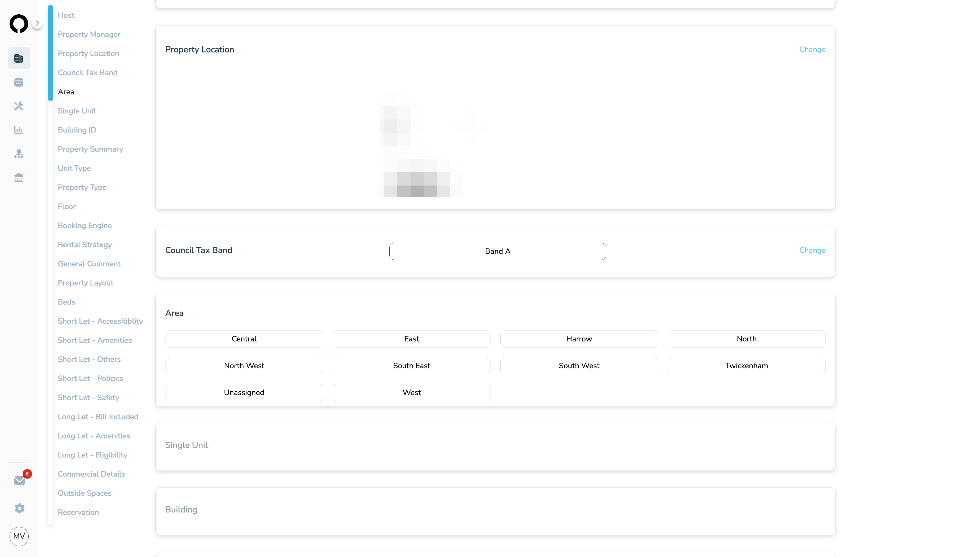The image size is (980, 557).
Task: Jump to Long Let - Bill Included section
Action: pyautogui.click(x=98, y=417)
